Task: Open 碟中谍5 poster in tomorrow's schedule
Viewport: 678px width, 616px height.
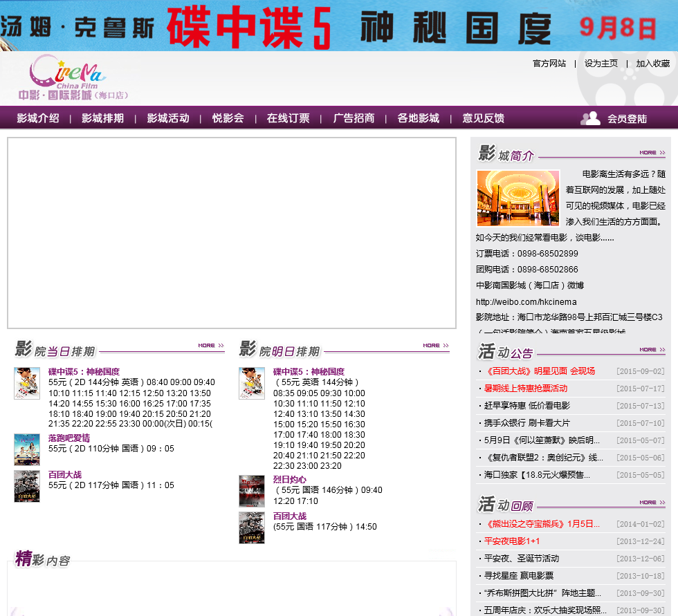Action: point(252,383)
